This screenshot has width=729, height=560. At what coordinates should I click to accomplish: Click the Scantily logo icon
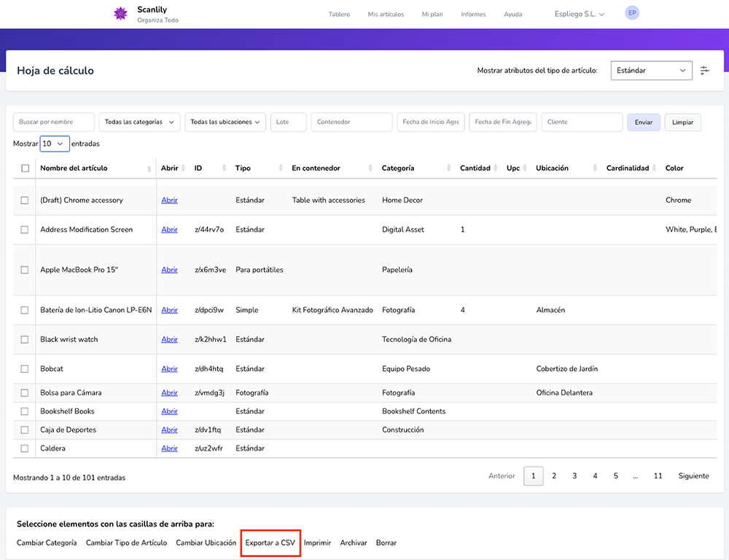click(120, 14)
